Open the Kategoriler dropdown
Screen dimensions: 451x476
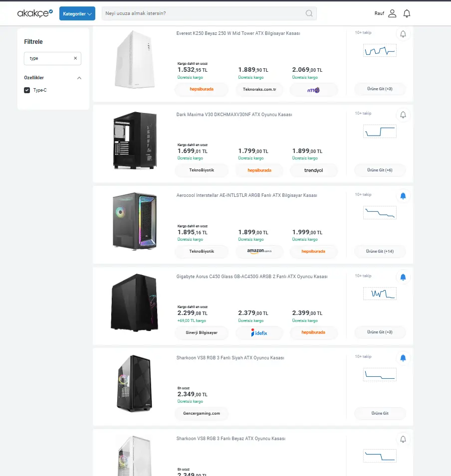(x=77, y=13)
